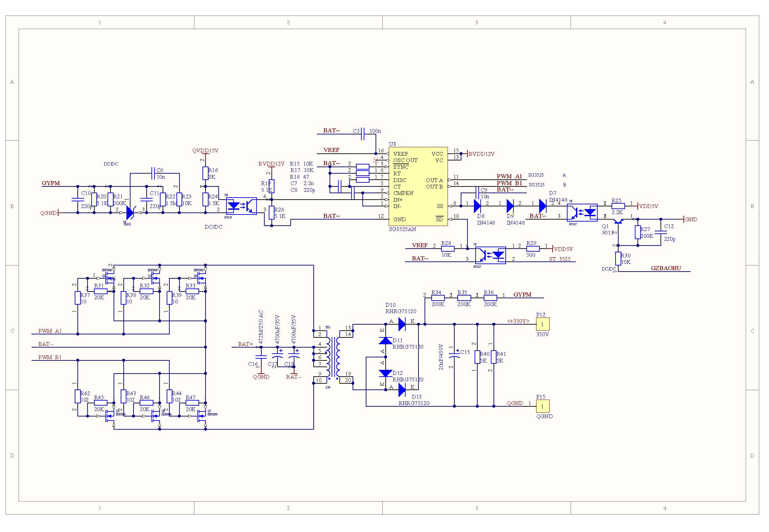Screen dimensions: 769x532
Task: Select resistor R30 10K
Action: pos(618,258)
